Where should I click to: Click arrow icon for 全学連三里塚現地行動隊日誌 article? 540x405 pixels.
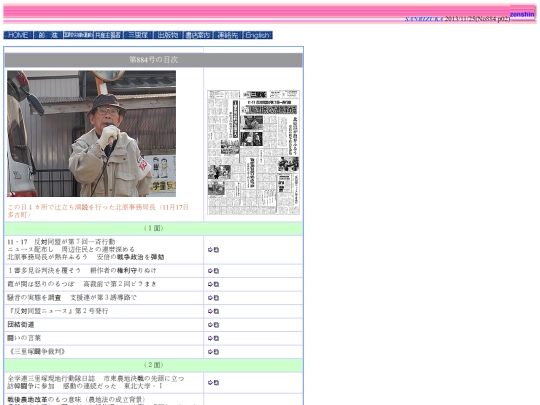click(214, 382)
